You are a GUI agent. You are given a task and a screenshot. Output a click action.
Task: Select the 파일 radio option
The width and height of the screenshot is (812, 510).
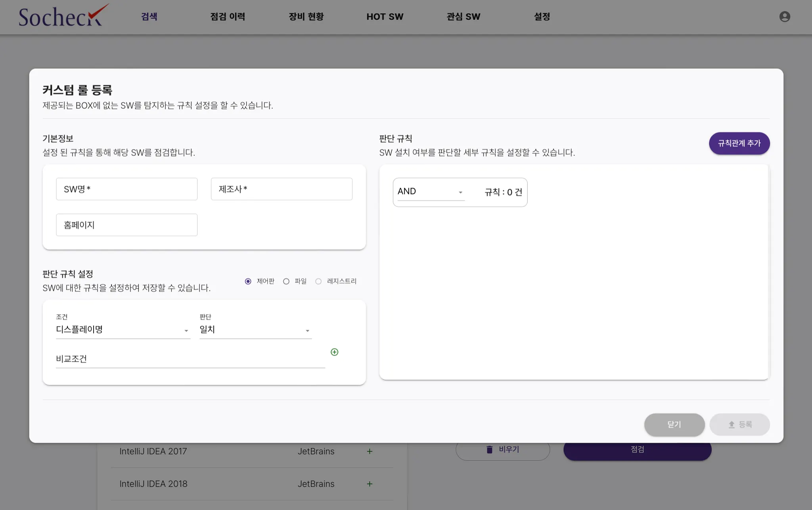tap(286, 281)
